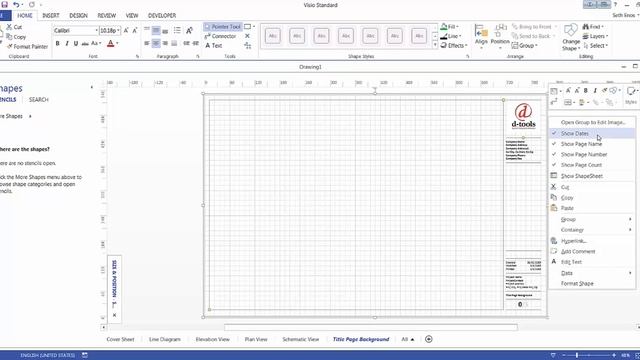Activate the Text tool

213,46
